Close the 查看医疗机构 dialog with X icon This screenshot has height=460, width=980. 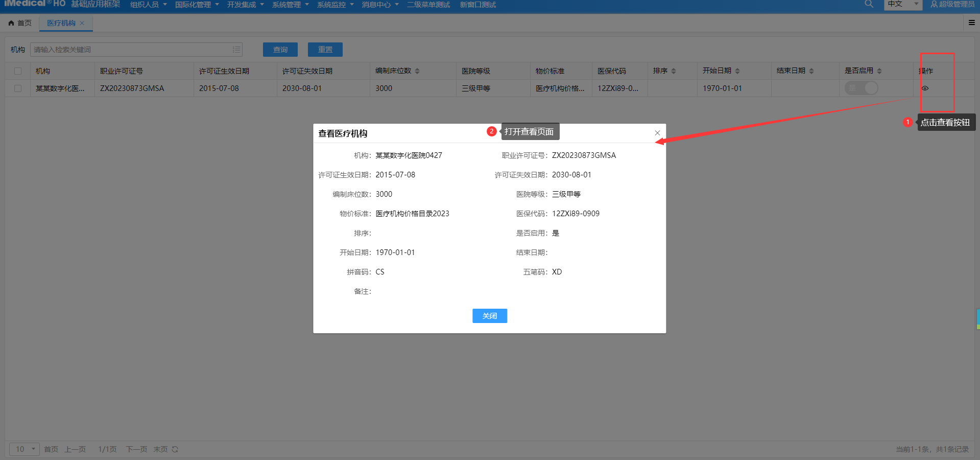pyautogui.click(x=657, y=133)
